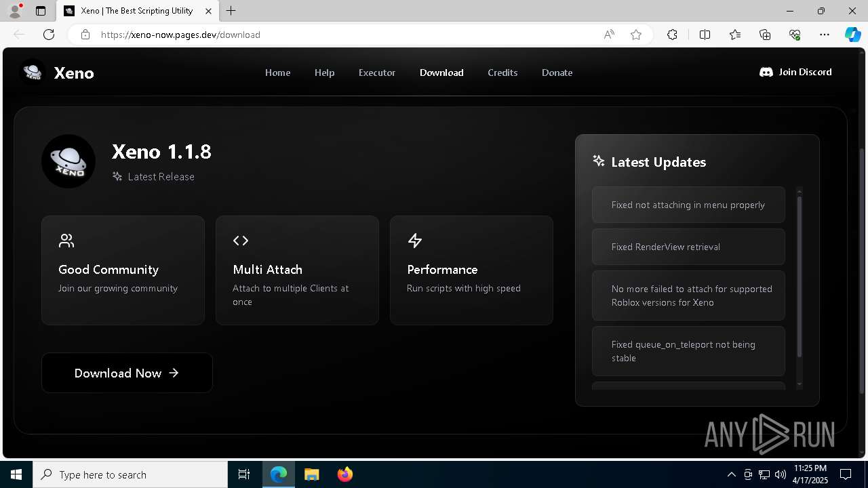This screenshot has height=488, width=868.
Task: Click the Good Community people icon
Action: pos(66,241)
